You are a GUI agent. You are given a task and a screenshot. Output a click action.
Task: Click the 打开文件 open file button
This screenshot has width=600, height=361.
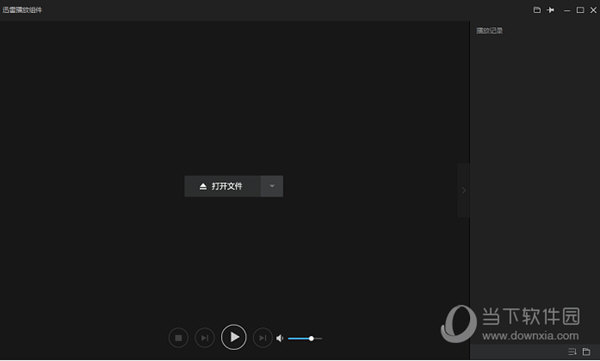(222, 186)
